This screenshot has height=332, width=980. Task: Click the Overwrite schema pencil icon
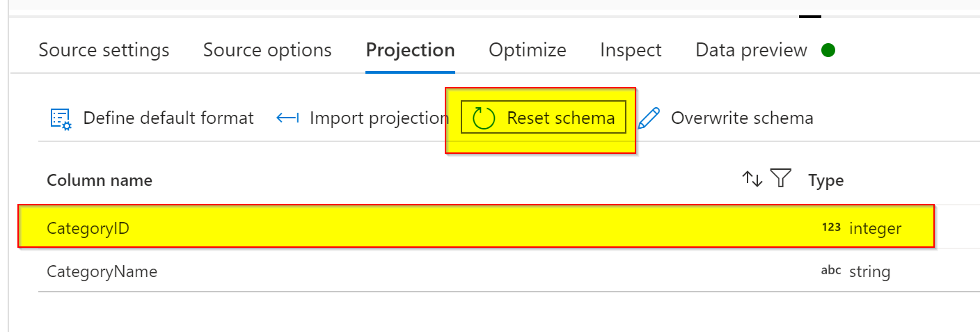click(x=649, y=118)
